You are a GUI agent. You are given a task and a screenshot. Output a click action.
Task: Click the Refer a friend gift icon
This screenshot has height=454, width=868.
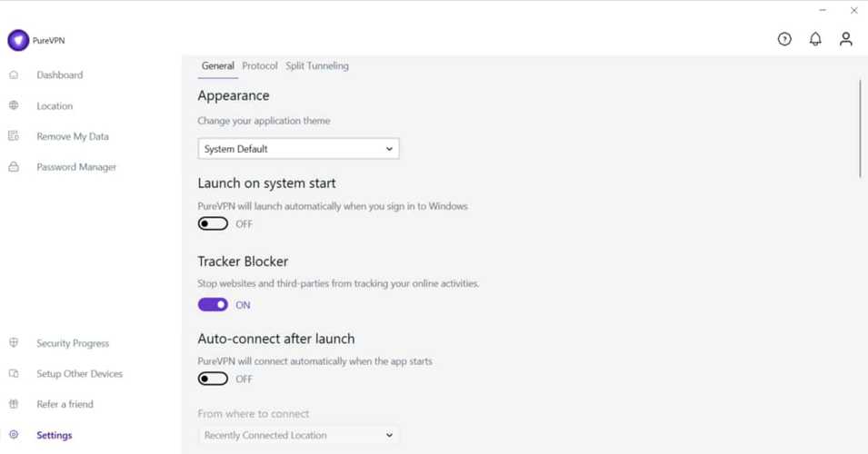[14, 404]
